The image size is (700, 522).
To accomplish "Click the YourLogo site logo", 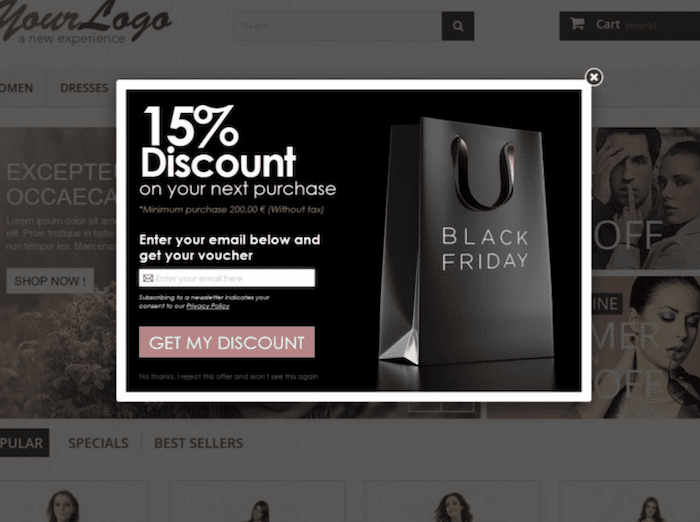I will 85,23.
